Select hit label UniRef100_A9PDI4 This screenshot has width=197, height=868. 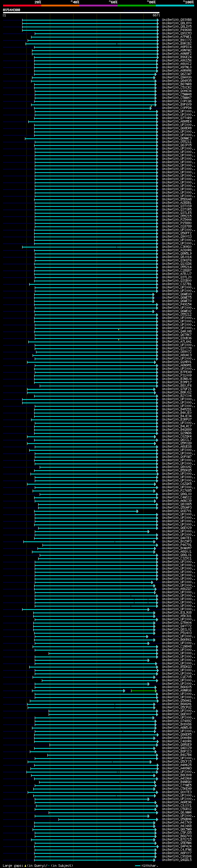pos(177,47)
